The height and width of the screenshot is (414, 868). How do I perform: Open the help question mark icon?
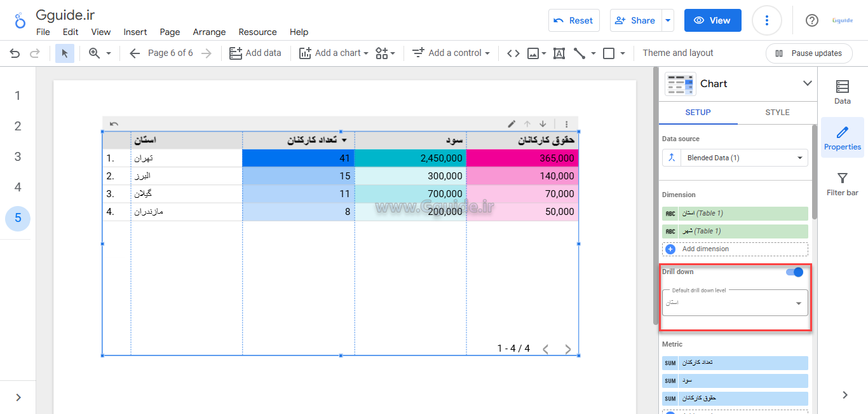point(811,20)
